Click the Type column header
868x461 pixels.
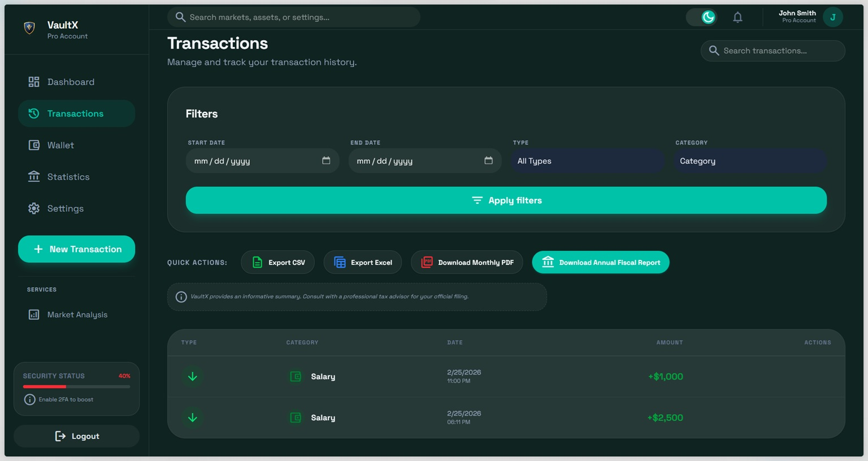(189, 342)
